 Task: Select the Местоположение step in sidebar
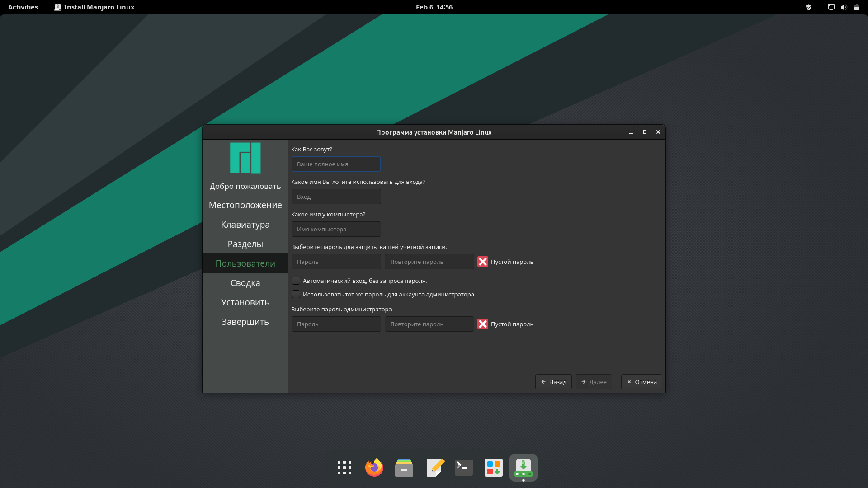pyautogui.click(x=245, y=205)
